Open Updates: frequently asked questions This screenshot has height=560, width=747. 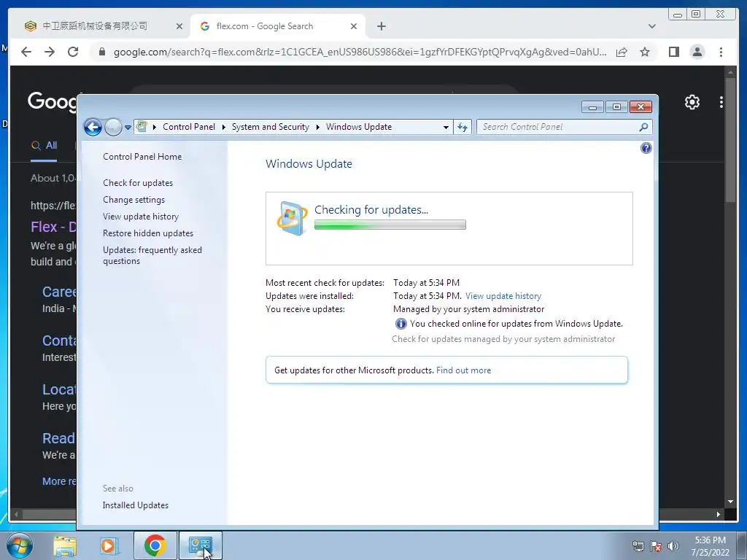tap(152, 255)
